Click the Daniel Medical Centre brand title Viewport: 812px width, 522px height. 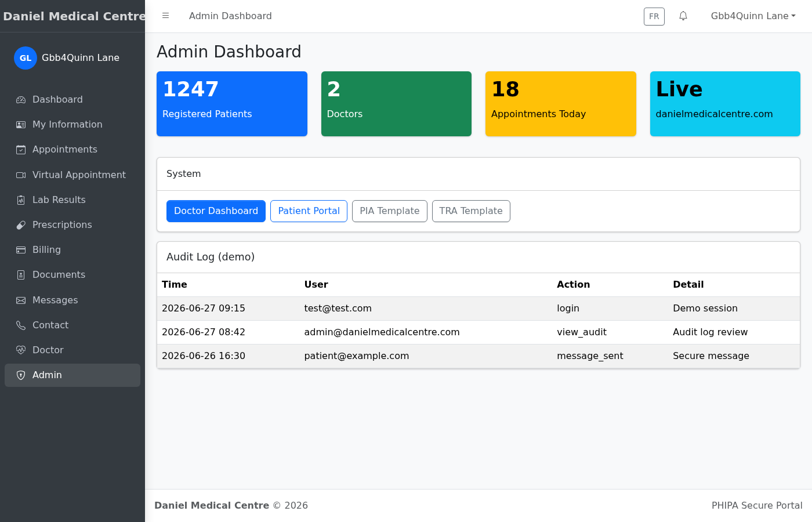[x=74, y=16]
